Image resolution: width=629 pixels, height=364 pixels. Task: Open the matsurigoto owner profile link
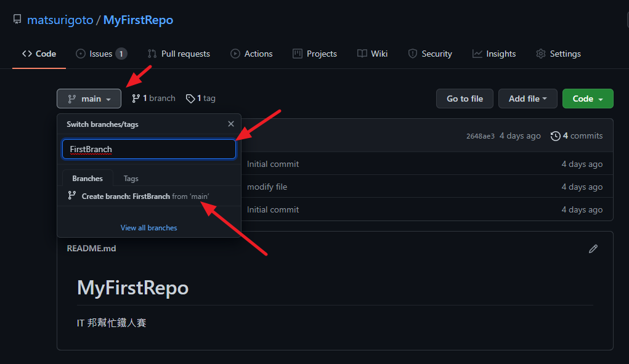pyautogui.click(x=60, y=20)
